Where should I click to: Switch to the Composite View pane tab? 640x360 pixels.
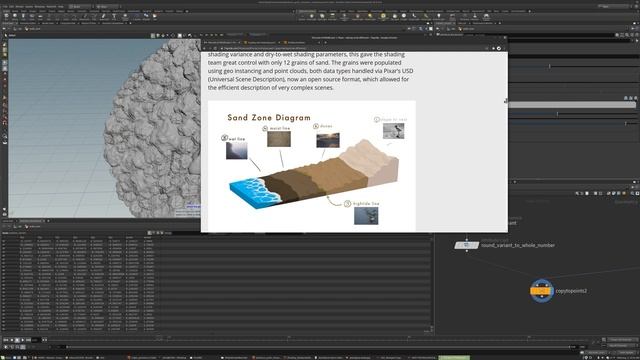point(68,23)
